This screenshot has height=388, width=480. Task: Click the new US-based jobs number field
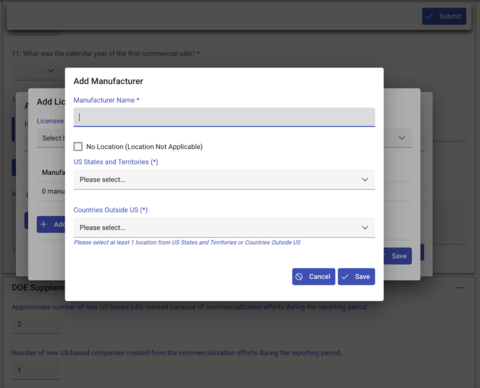[x=36, y=324]
